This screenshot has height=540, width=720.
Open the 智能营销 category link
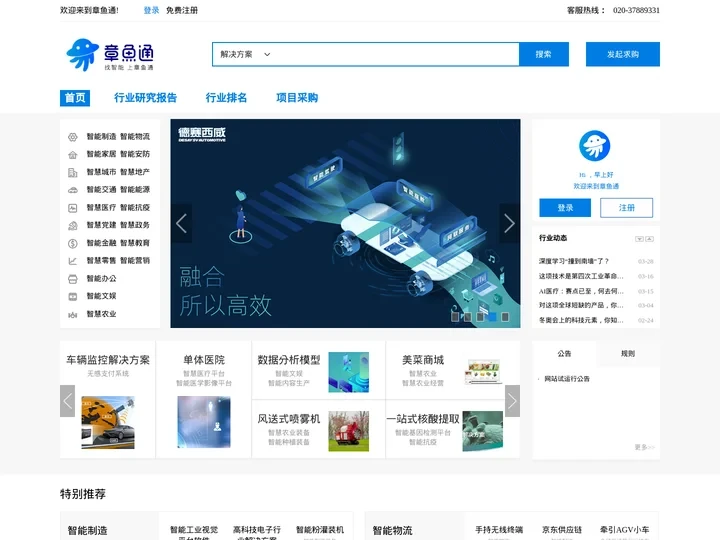[135, 261]
